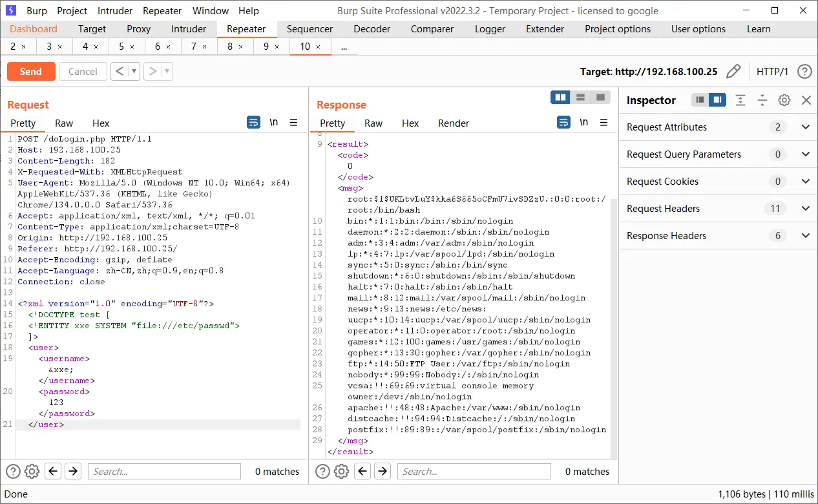Click the Response search input field
Viewport: 818px width, 504px height.
point(474,472)
